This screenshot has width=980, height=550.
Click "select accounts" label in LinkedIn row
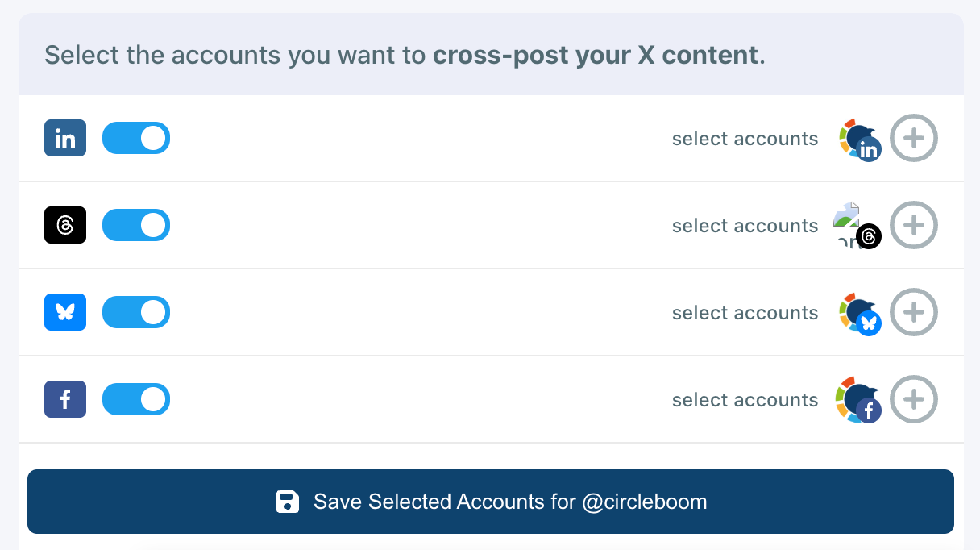pyautogui.click(x=745, y=139)
